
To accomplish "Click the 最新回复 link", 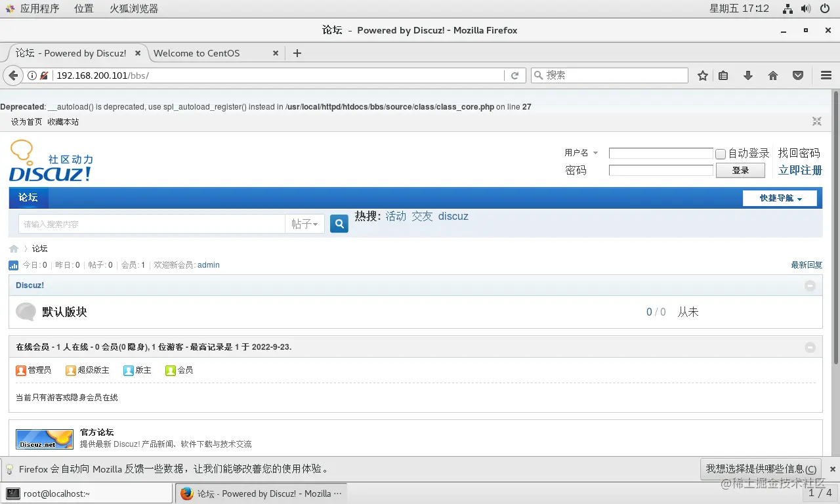I will click(807, 265).
